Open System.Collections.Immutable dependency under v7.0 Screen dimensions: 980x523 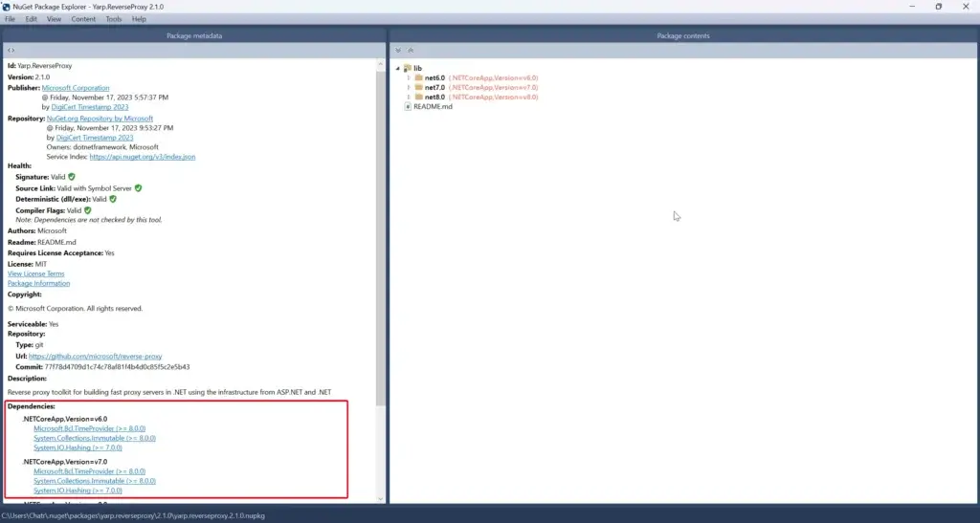pos(95,481)
